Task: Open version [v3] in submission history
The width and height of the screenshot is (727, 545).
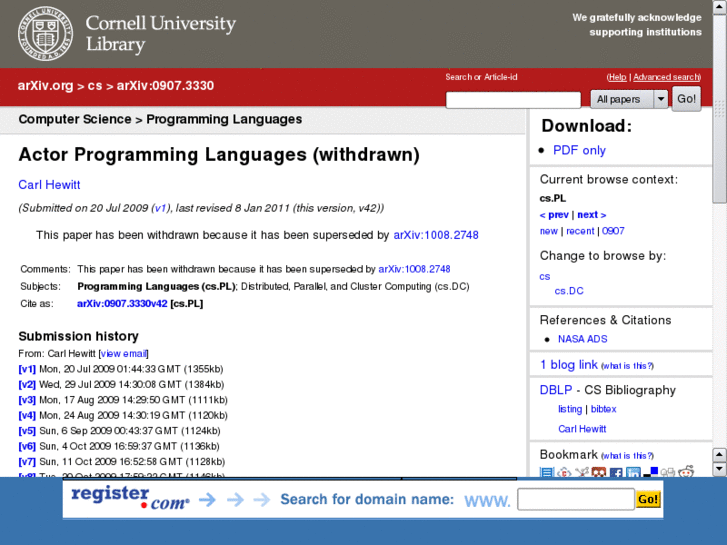Action: click(27, 400)
